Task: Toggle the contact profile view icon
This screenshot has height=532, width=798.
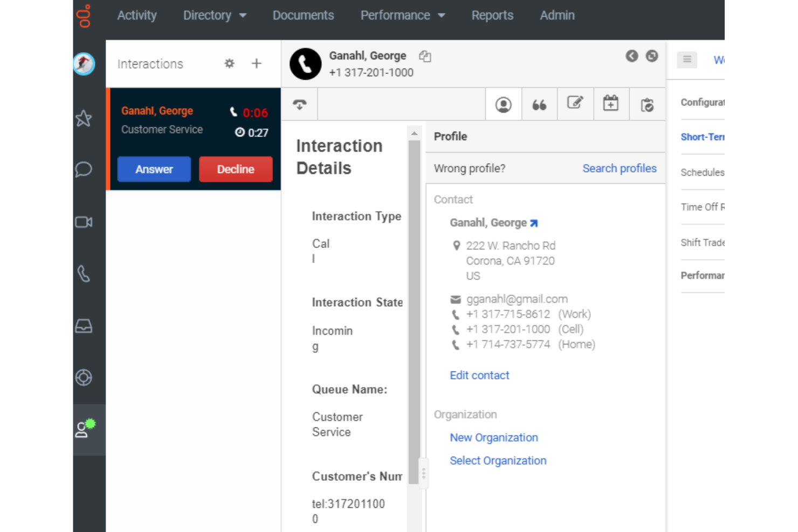Action: click(x=503, y=104)
